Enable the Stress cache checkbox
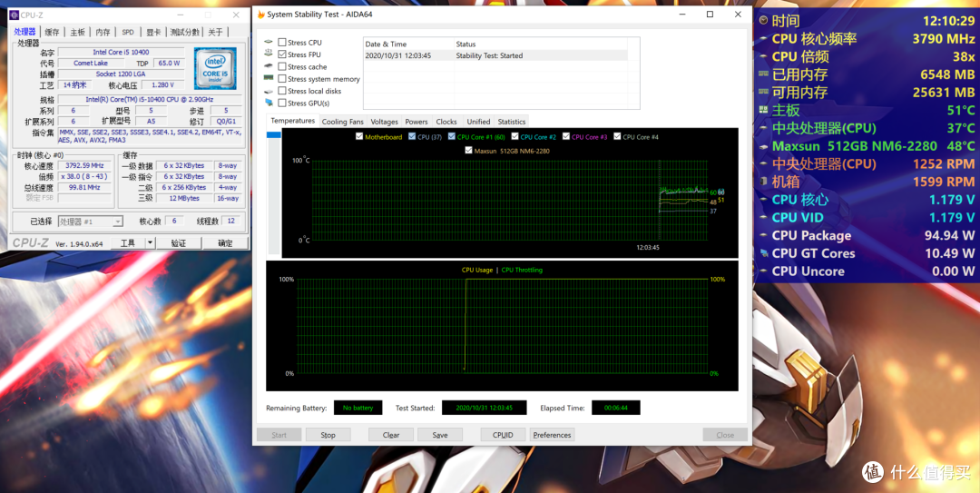This screenshot has height=493, width=980. (x=282, y=66)
